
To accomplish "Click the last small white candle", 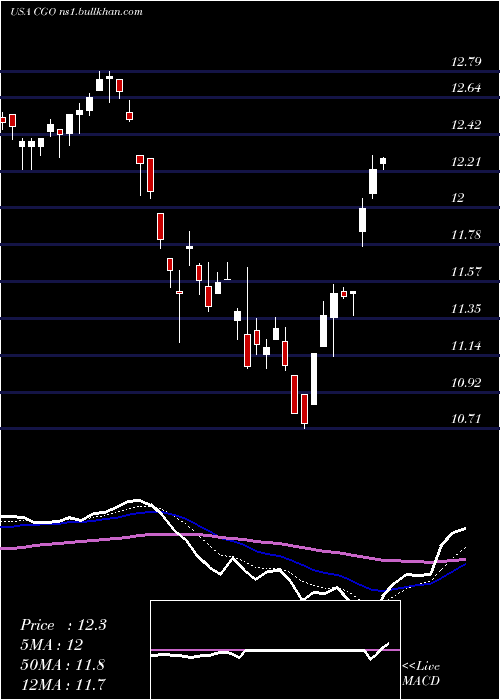I will click(383, 163).
